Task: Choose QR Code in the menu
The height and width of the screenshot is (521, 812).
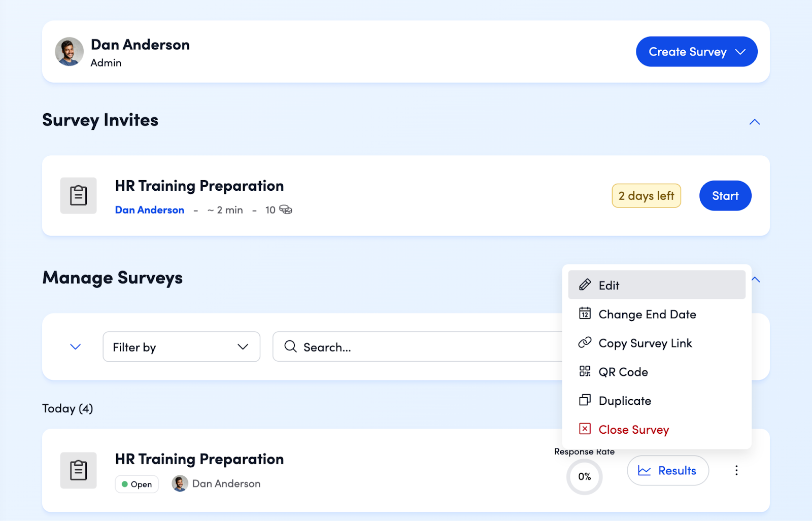Action: click(x=623, y=372)
